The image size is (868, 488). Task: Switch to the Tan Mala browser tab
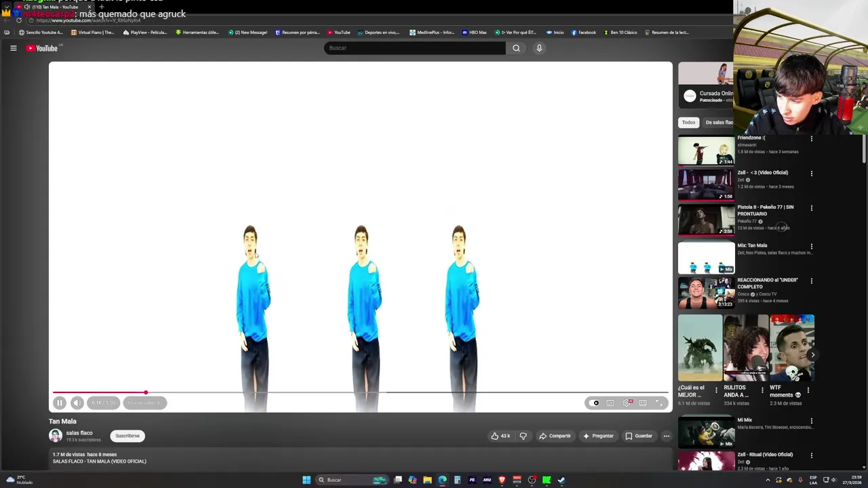click(x=54, y=7)
